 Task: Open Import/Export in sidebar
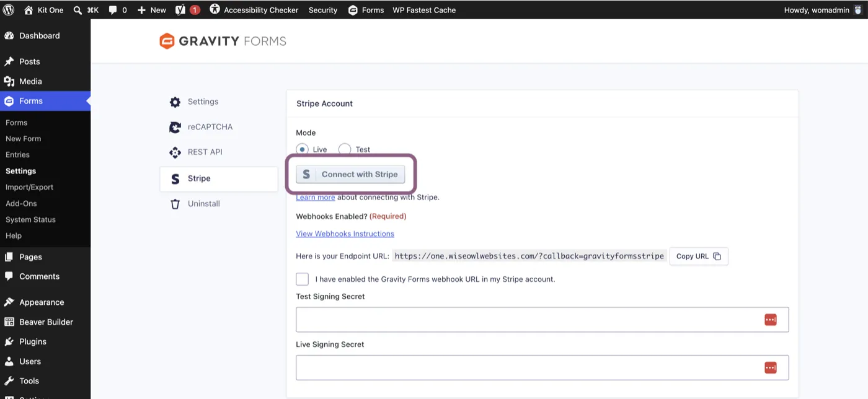point(30,187)
